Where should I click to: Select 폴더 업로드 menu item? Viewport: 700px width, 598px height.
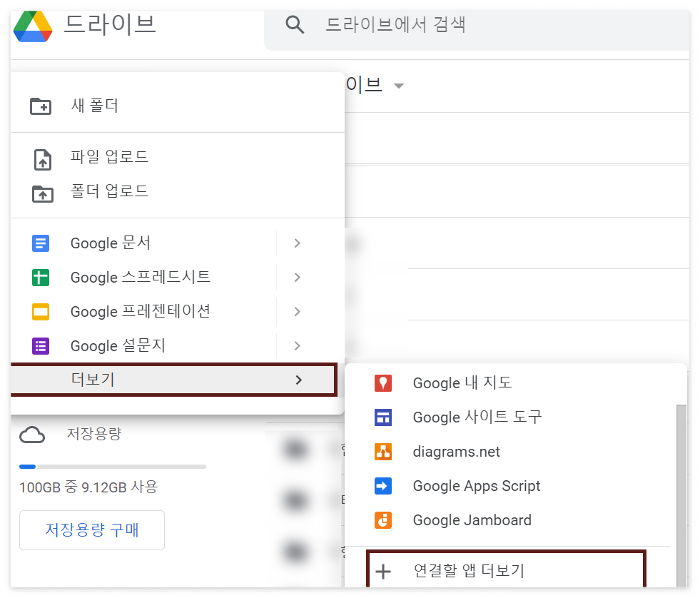178,192
